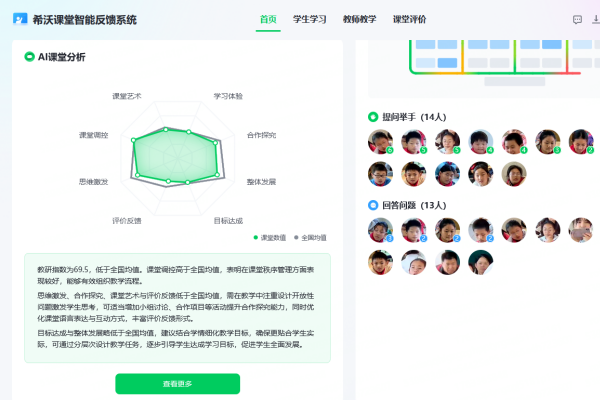Select the 课堂评价 tab
Image resolution: width=600 pixels, height=400 pixels.
pos(409,19)
